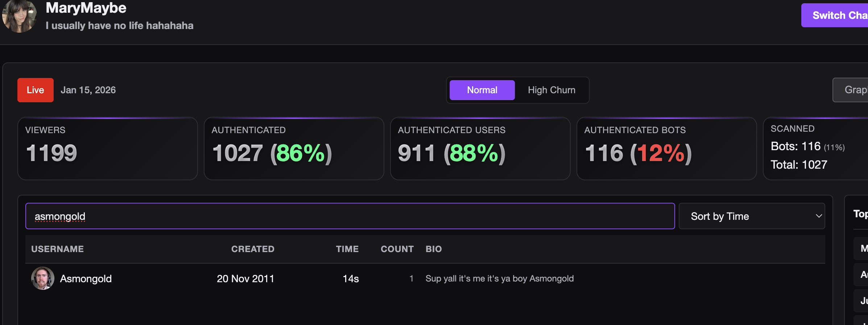The width and height of the screenshot is (868, 325).
Task: Sort table by CREATED column header
Action: [x=253, y=249]
